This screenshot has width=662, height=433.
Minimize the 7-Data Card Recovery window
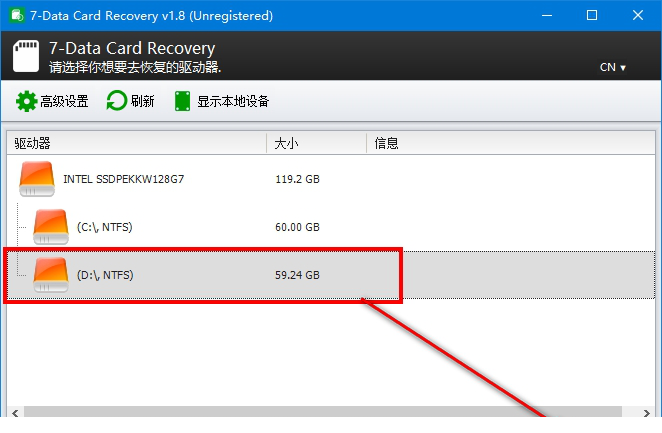pos(547,15)
